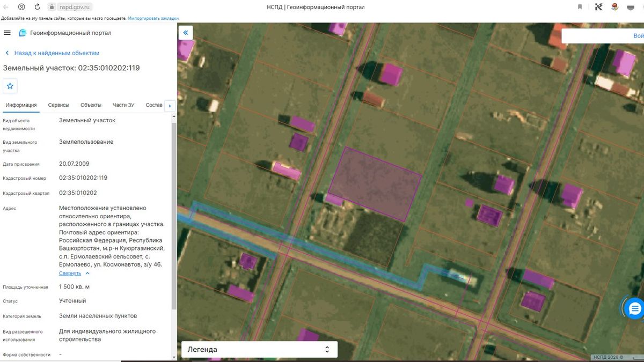The height and width of the screenshot is (362, 644).
Task: Click the Земли населенных пунктов value
Action: click(98, 316)
